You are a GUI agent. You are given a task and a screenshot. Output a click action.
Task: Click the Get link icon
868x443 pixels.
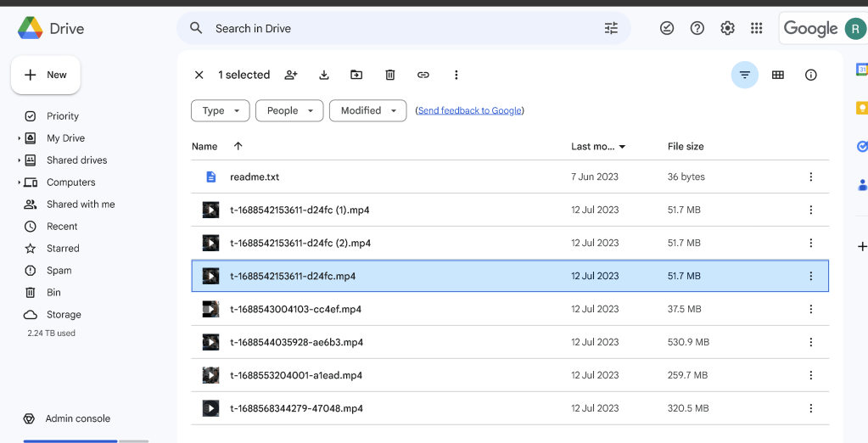(423, 75)
